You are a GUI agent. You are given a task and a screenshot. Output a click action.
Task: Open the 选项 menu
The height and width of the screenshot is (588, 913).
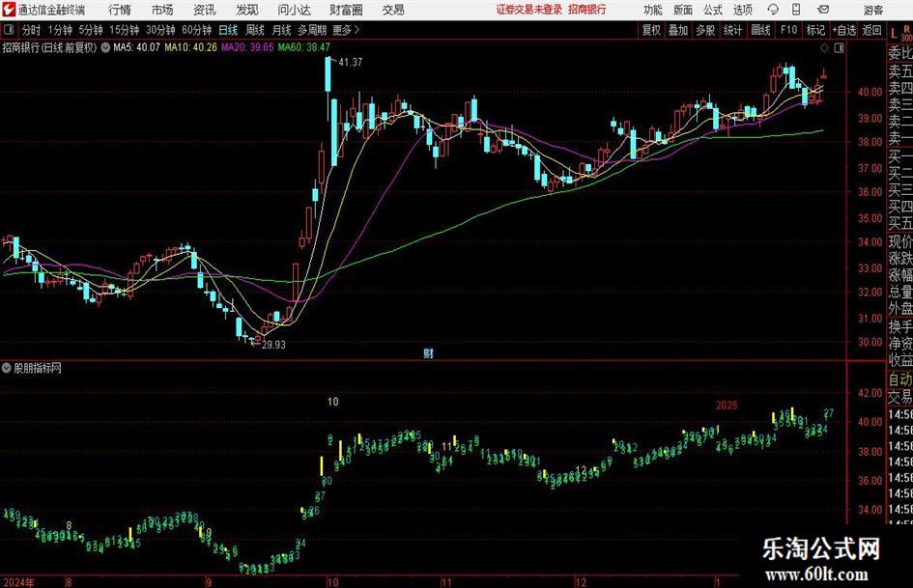click(742, 10)
